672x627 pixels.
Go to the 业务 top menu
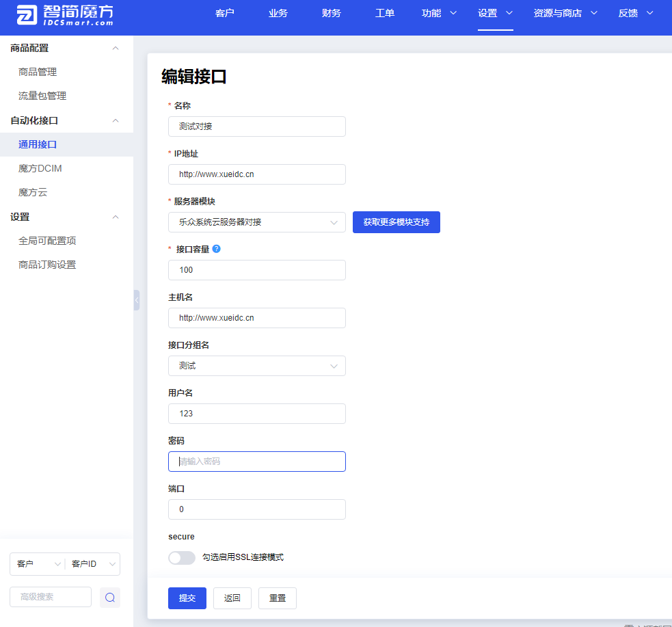[278, 13]
